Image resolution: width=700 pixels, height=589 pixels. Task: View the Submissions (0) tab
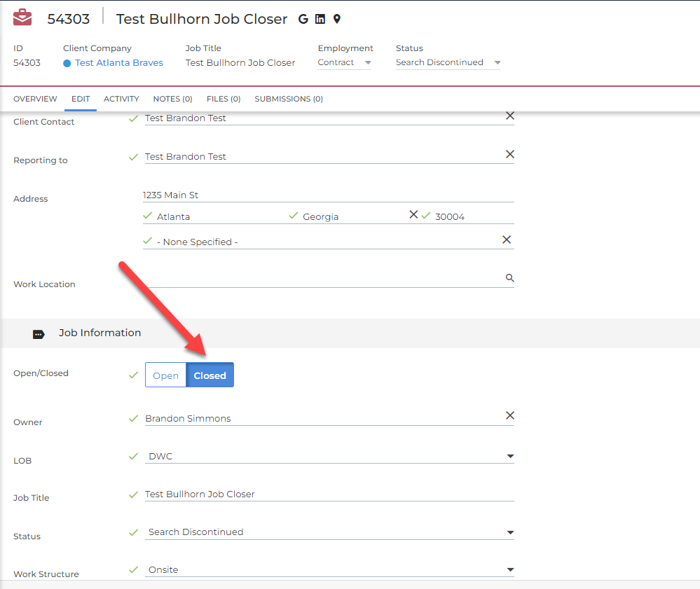289,99
